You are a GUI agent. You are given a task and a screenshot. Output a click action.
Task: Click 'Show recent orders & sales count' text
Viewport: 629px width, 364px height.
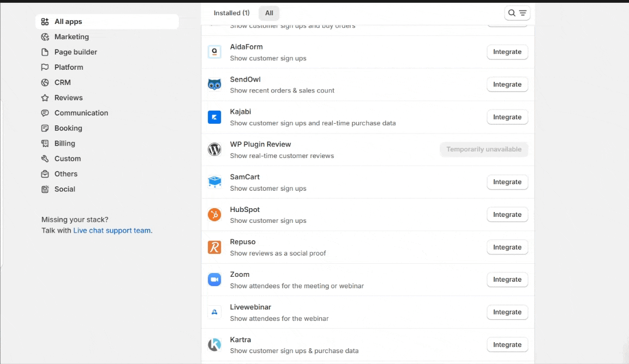coord(282,90)
